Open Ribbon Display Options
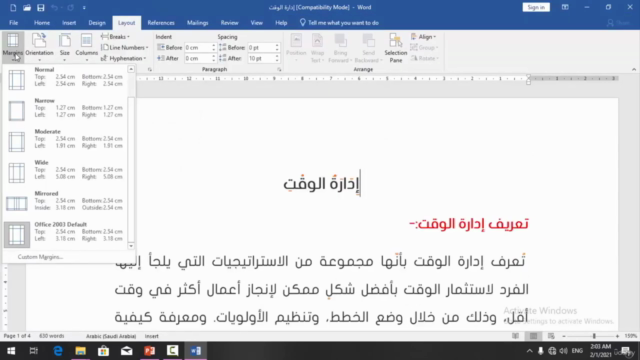This screenshot has width=640, height=360. pyautogui.click(x=565, y=7)
